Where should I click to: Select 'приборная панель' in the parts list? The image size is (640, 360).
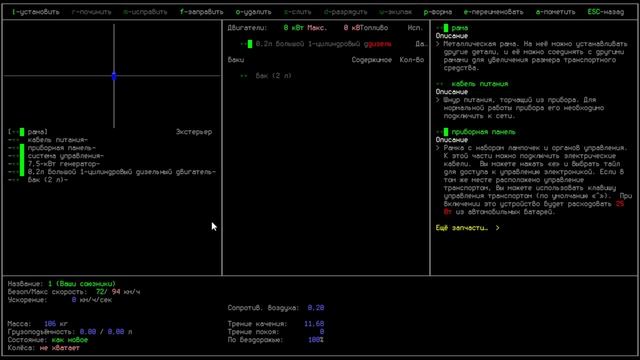pos(62,148)
